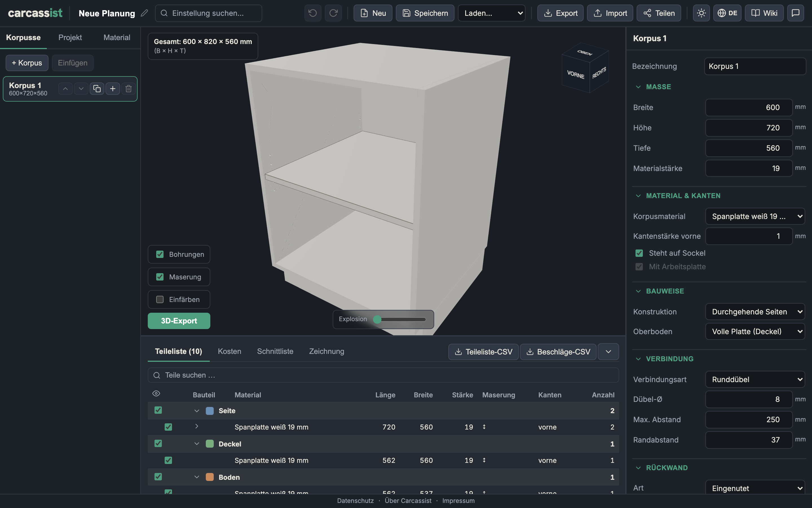Viewport: 812px width, 508px height.
Task: Click the Import upload button
Action: pos(610,13)
